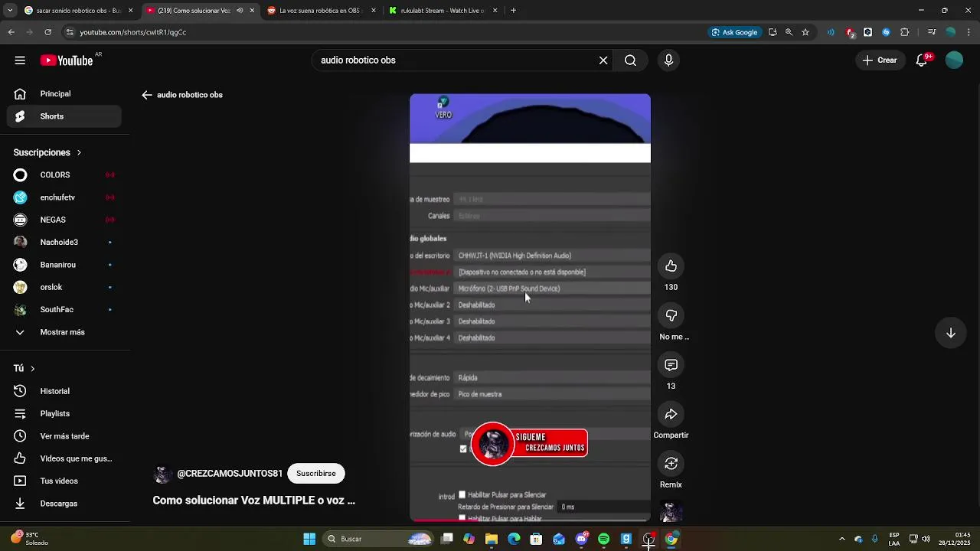
Task: Open the COLORS subscription channel
Action: (x=64, y=175)
